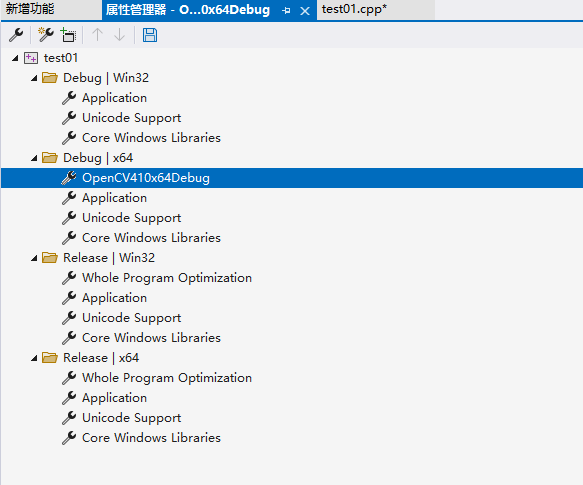This screenshot has height=485, width=583.
Task: Pin the 属性管理器 tab
Action: [x=286, y=10]
